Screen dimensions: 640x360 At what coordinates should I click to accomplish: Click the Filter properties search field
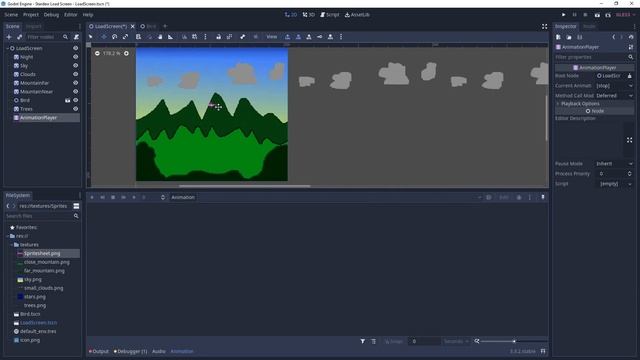594,57
